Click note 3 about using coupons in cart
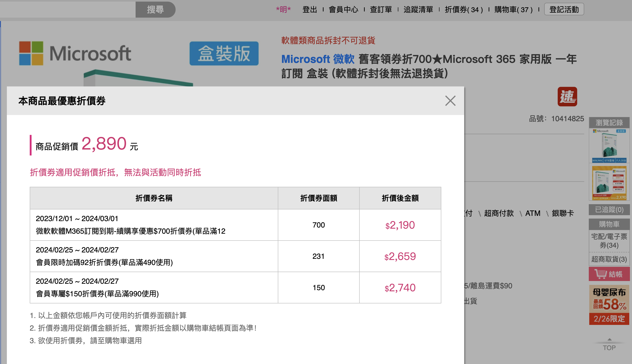The width and height of the screenshot is (632, 364). [x=86, y=340]
